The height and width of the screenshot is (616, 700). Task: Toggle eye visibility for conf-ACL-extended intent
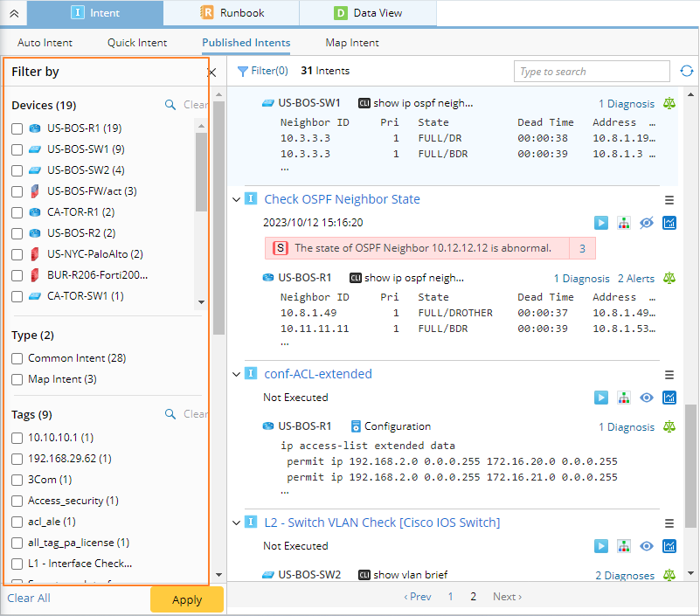coord(647,398)
